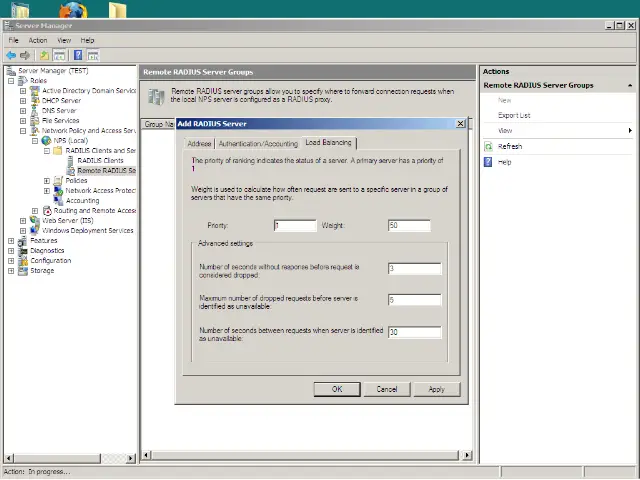Toggle the Show/Hide Action Pane icon
640x480 pixels.
(x=93, y=55)
